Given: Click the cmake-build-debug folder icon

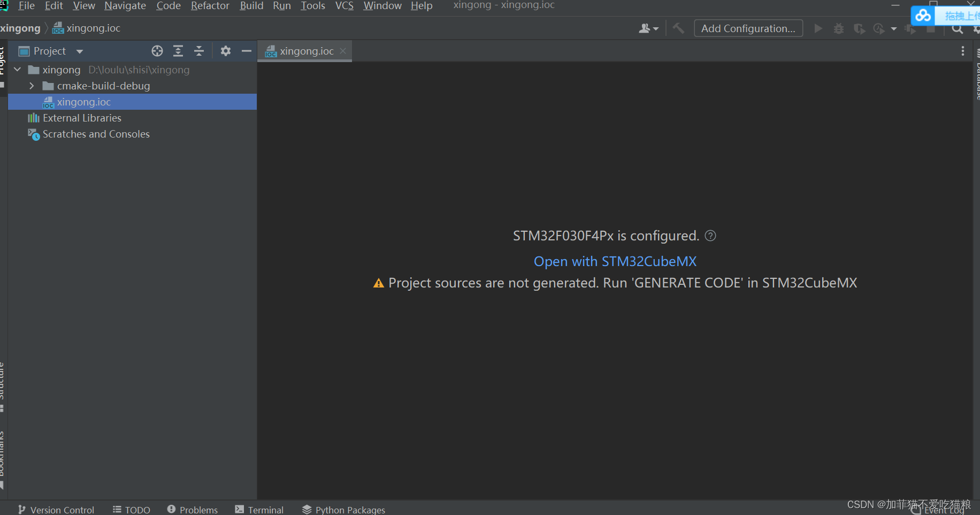Looking at the screenshot, I should click(48, 86).
